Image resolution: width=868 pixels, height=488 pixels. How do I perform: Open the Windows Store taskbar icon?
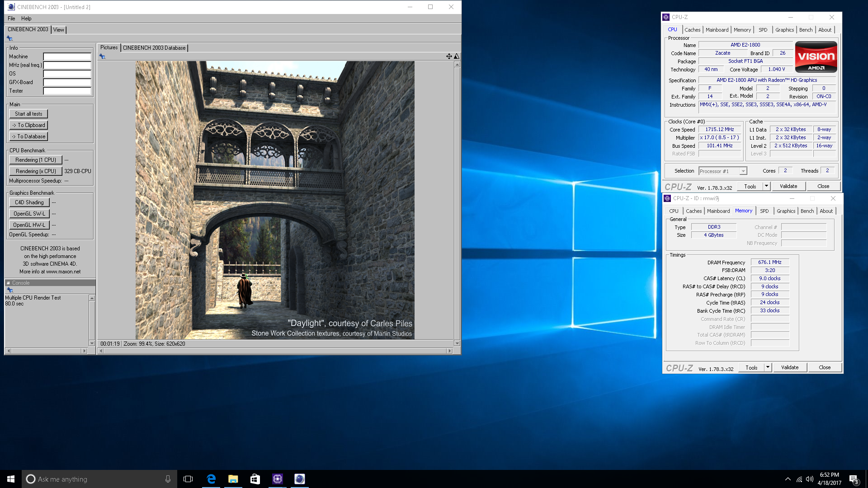[x=255, y=479]
